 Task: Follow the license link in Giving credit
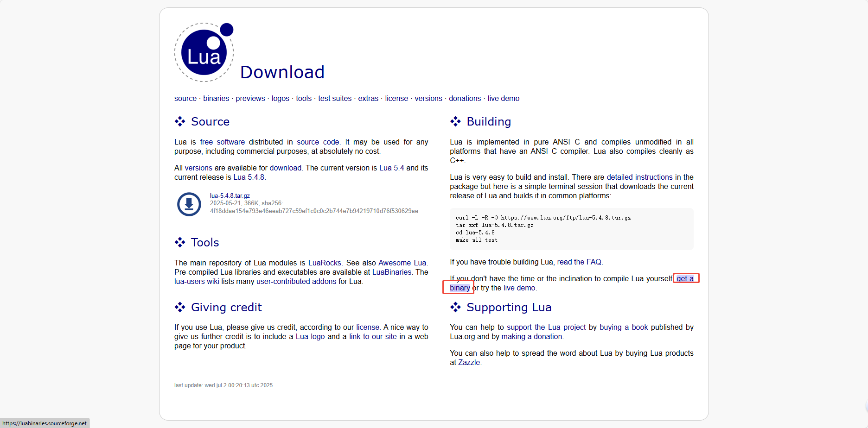tap(368, 327)
